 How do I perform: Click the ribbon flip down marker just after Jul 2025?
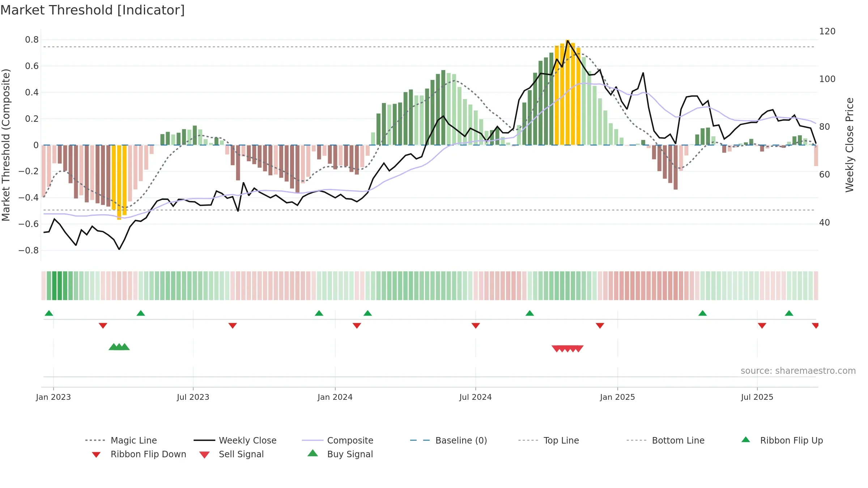click(762, 326)
